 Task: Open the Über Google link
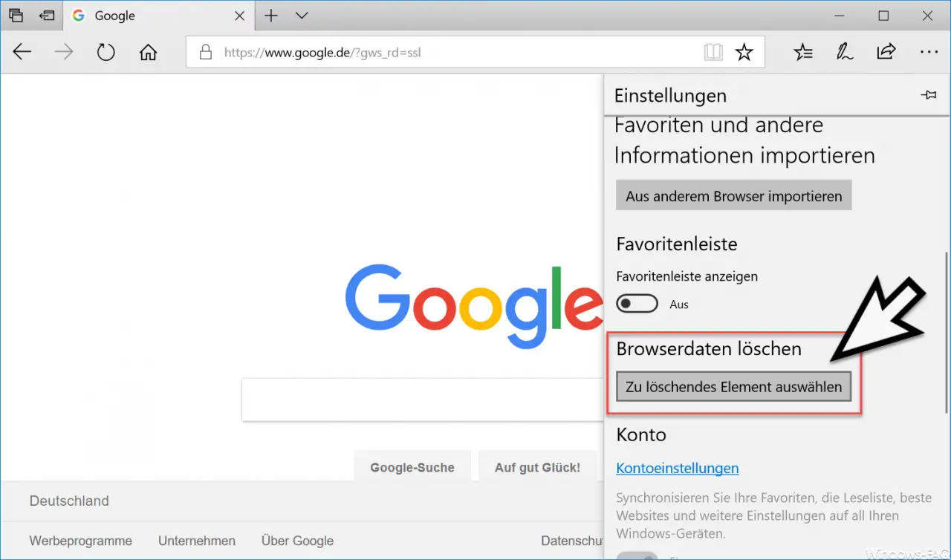297,541
